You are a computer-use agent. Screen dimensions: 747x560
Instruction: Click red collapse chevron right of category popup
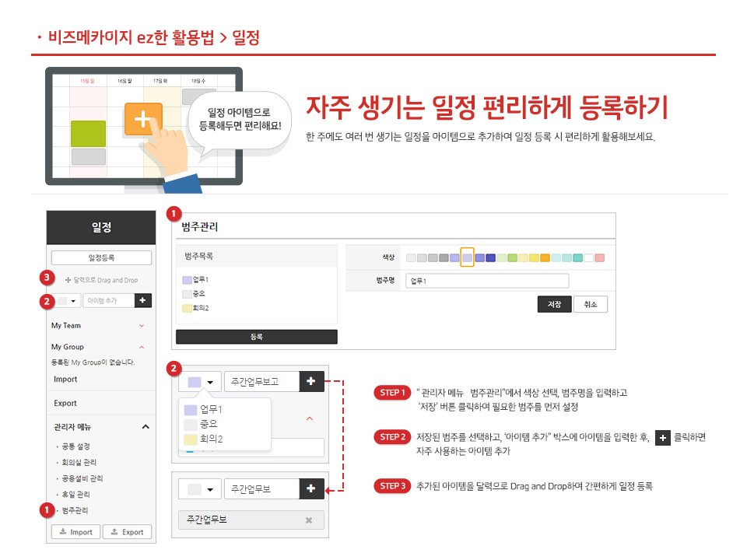pos(310,418)
